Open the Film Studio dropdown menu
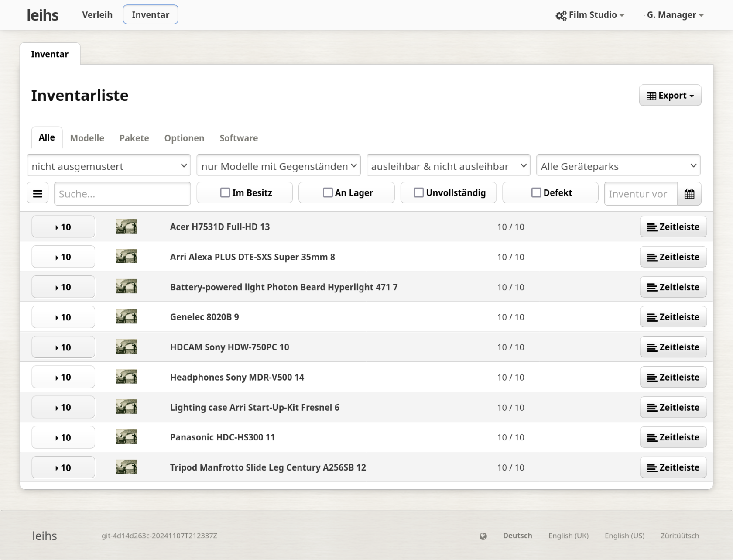The width and height of the screenshot is (733, 560). click(x=590, y=15)
